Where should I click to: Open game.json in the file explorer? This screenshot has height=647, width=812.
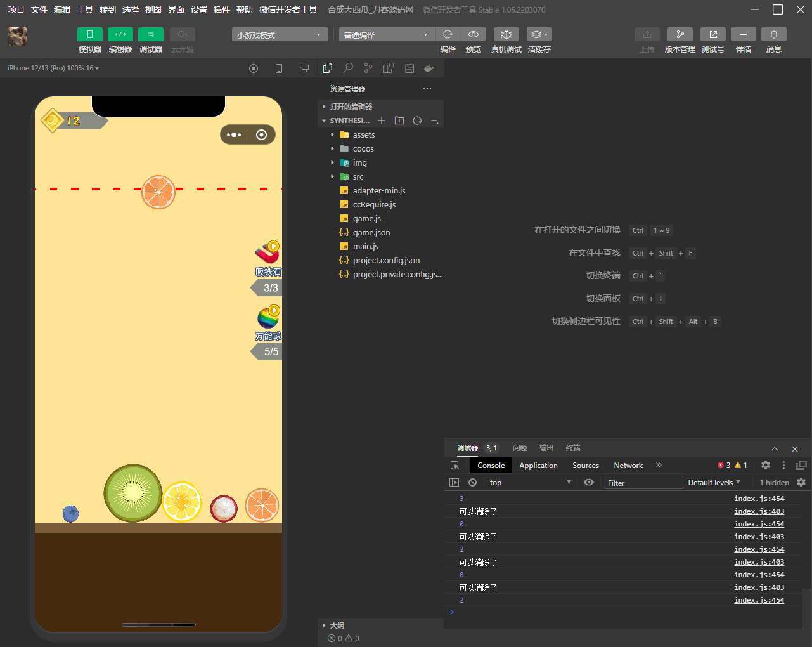point(371,232)
